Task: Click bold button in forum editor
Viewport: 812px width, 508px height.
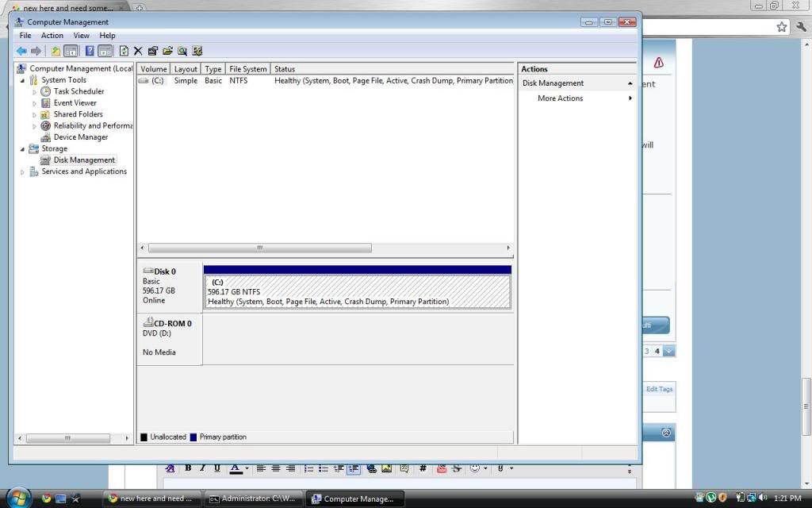Action: [188, 468]
